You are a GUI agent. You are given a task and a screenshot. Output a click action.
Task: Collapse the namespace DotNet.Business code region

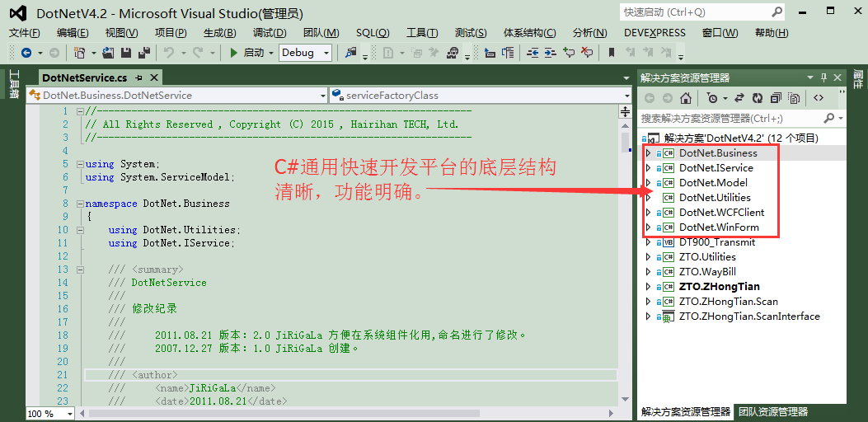click(x=80, y=204)
